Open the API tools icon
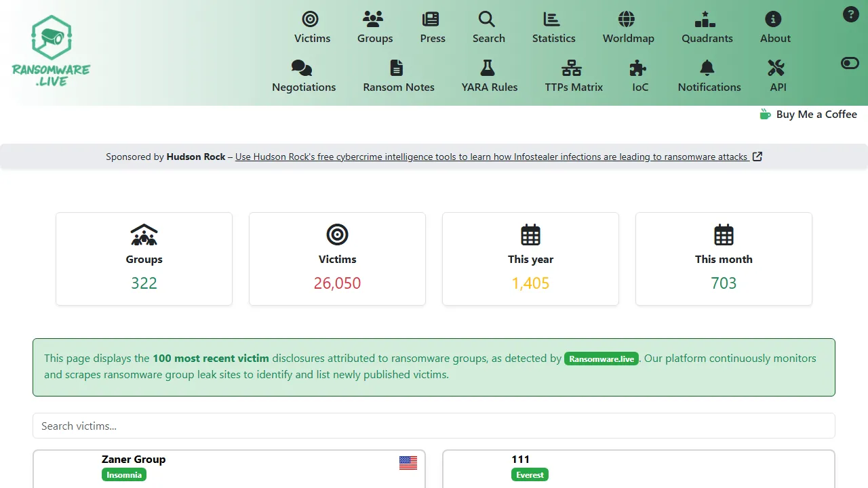868x488 pixels. pos(777,68)
